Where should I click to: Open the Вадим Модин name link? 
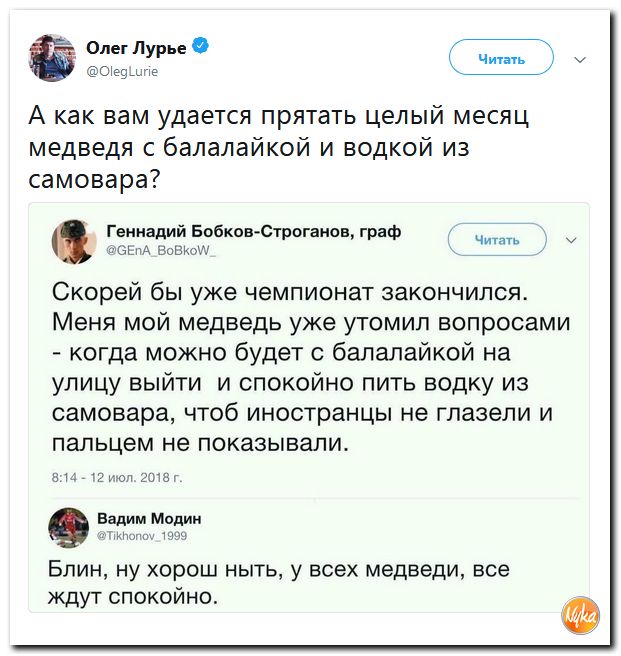pos(149,518)
